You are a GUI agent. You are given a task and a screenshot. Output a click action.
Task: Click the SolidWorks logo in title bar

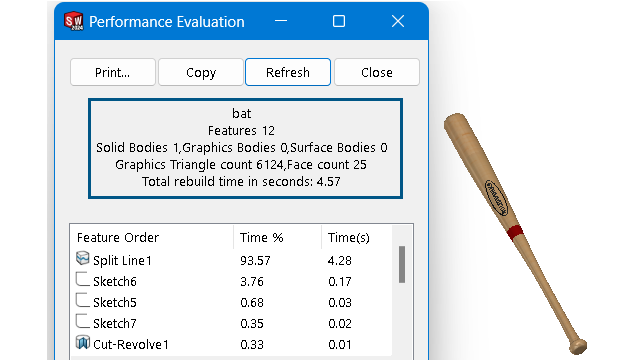tap(74, 21)
